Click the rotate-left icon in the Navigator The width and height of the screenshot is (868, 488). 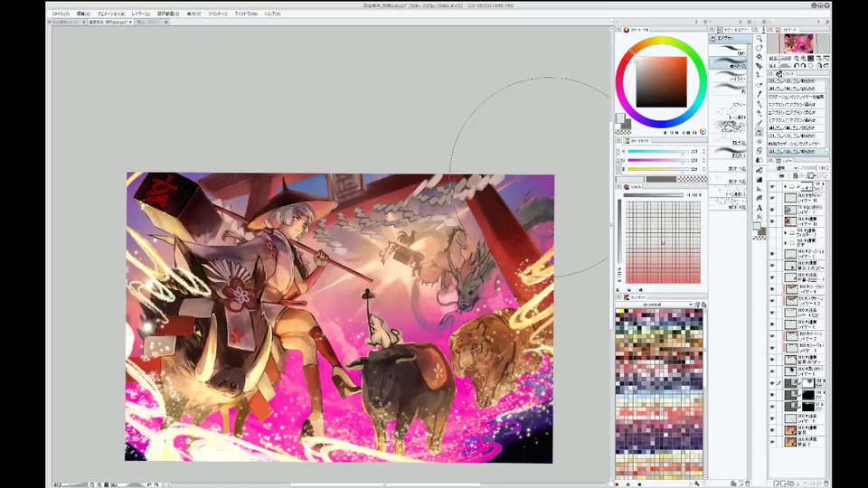(796, 65)
